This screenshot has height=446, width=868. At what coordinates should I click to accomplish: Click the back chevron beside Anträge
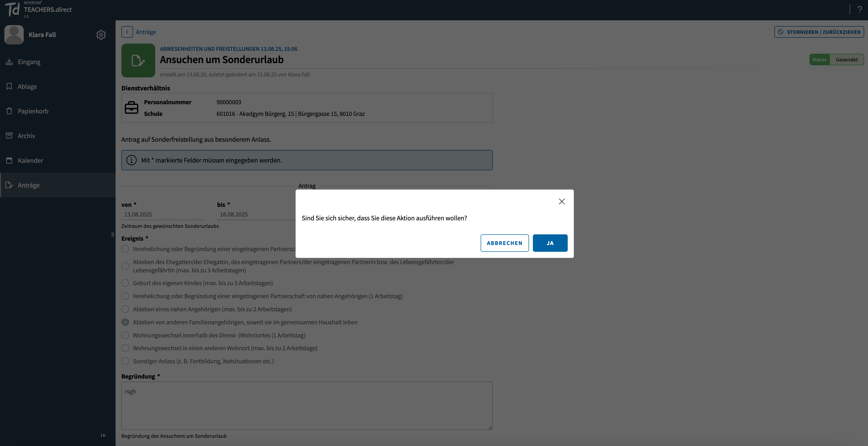127,32
